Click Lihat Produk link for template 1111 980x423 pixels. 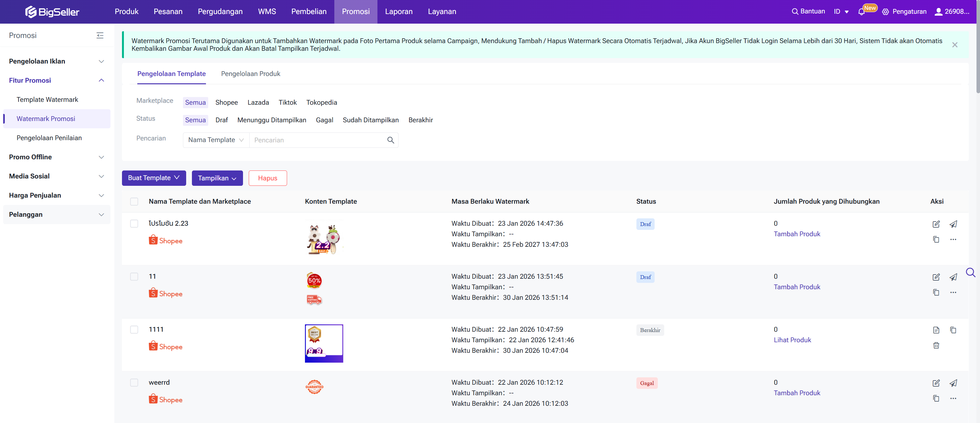pos(792,340)
